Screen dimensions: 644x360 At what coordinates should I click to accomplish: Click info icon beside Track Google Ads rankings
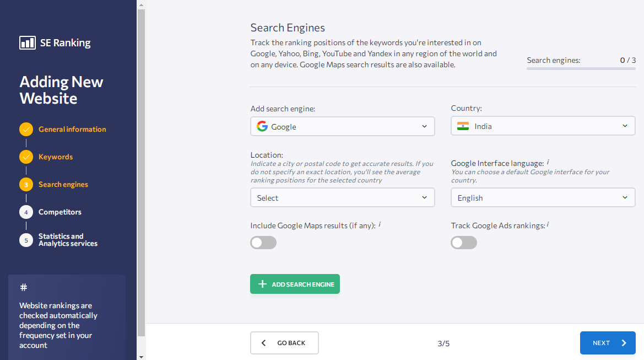point(548,224)
